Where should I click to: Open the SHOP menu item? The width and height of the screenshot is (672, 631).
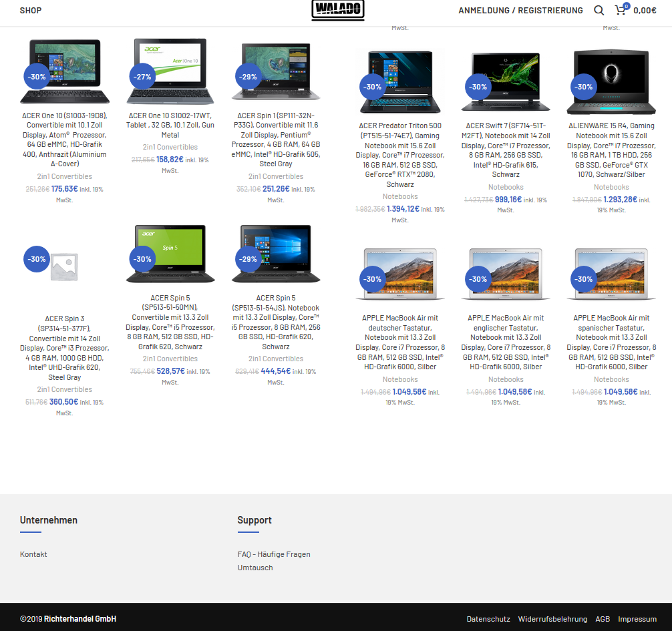coord(31,10)
